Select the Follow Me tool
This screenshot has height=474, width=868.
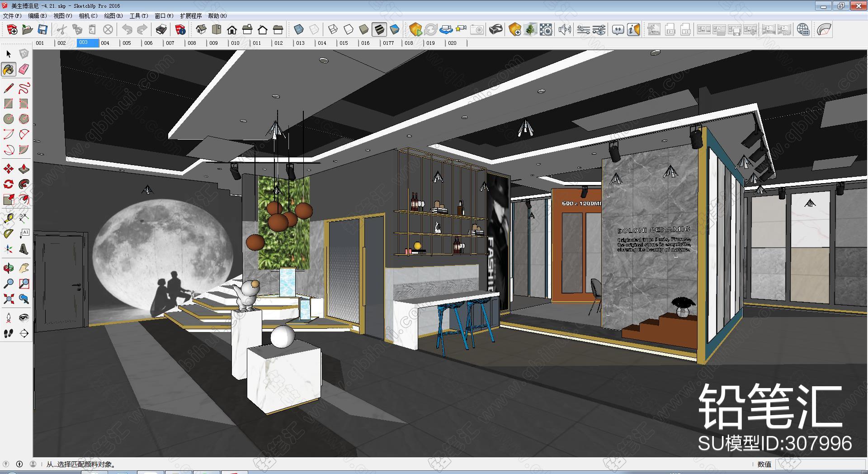[x=24, y=184]
